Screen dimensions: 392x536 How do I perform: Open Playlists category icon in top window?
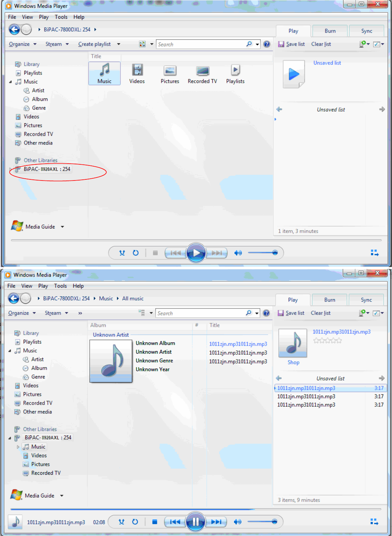coord(235,73)
